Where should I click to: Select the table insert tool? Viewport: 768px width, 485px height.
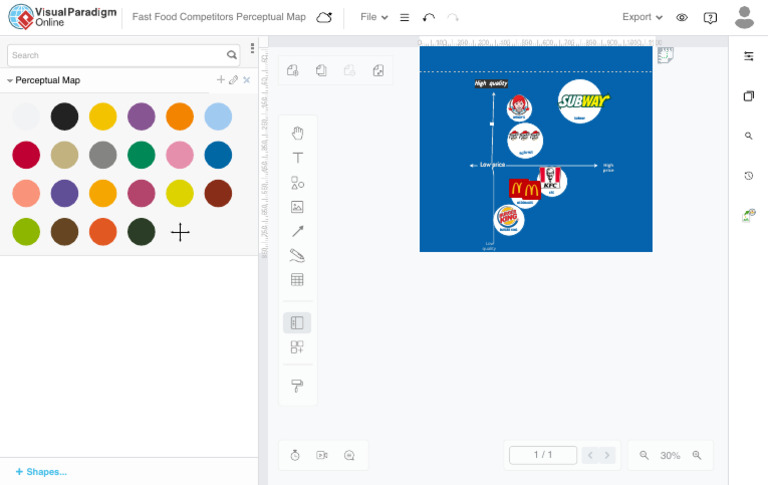click(x=297, y=280)
